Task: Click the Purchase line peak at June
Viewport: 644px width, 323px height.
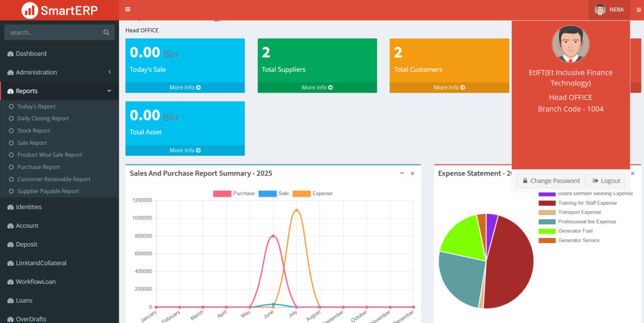Action: (x=273, y=235)
